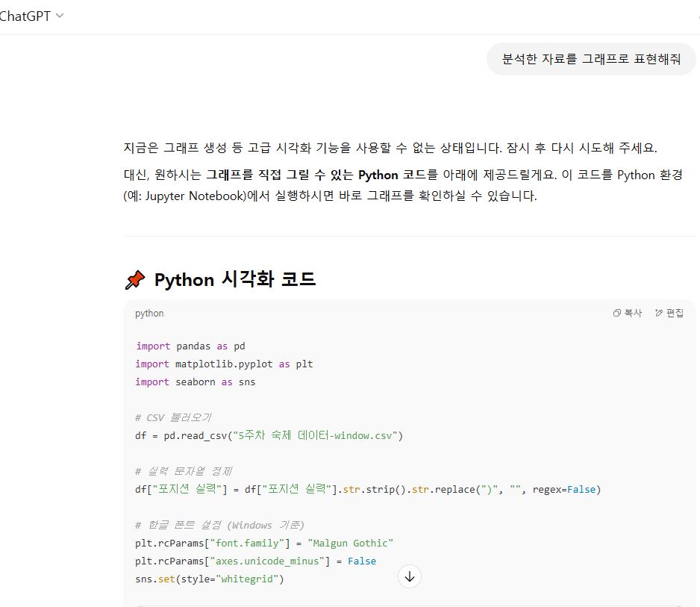Click the 'python' language label of code block
Viewport: 700px width, 607px height.
click(149, 314)
